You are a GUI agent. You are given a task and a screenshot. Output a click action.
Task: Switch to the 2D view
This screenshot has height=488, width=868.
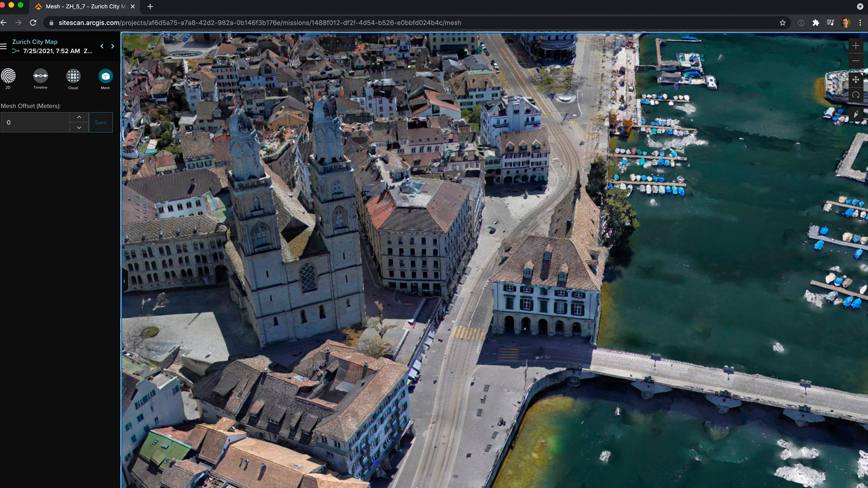[x=8, y=76]
